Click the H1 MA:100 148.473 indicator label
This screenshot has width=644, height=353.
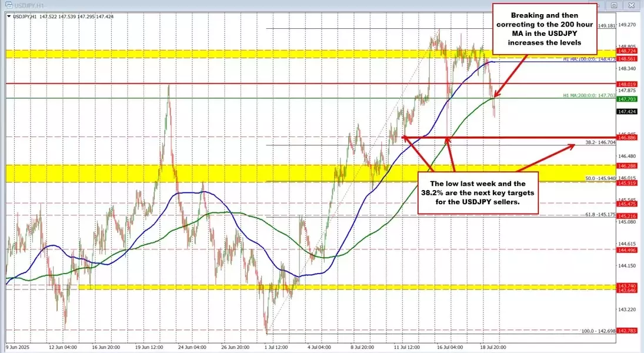tap(589, 59)
